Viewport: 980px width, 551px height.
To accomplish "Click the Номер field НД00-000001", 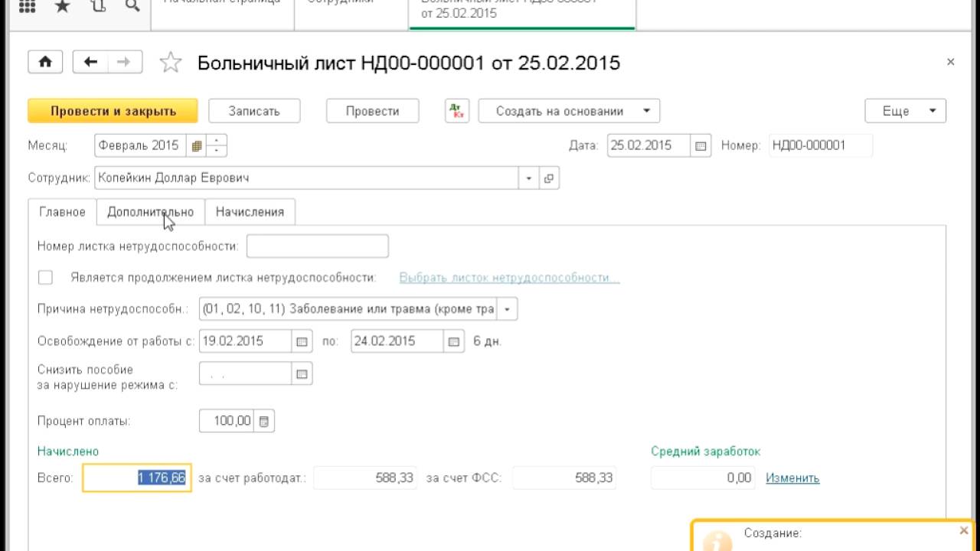I will [821, 145].
